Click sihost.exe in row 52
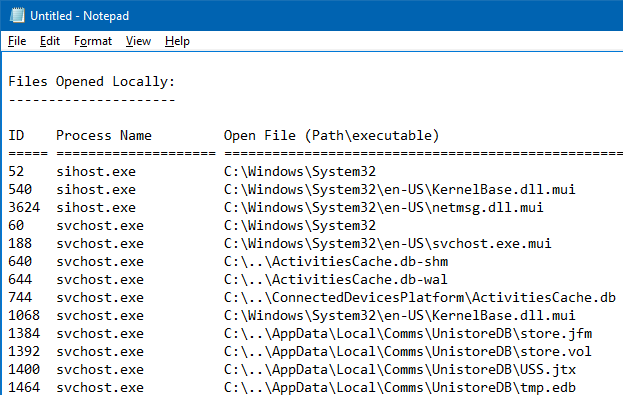Image resolution: width=623 pixels, height=395 pixels. (96, 172)
